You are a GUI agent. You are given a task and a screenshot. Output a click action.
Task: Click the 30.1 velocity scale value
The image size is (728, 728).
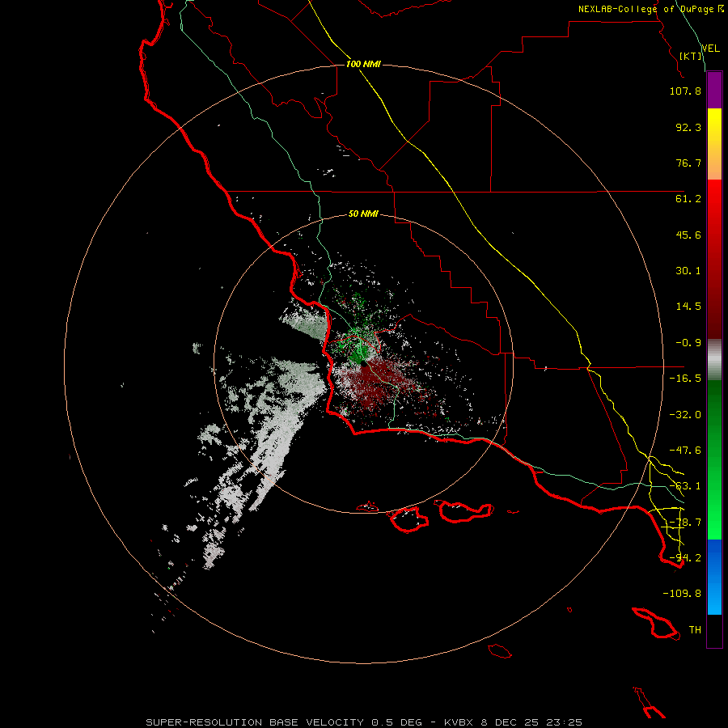(x=688, y=271)
